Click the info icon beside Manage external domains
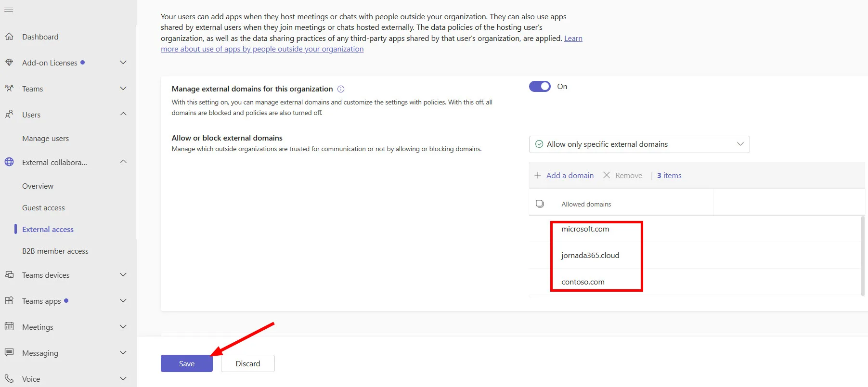This screenshot has width=868, height=387. [x=341, y=89]
